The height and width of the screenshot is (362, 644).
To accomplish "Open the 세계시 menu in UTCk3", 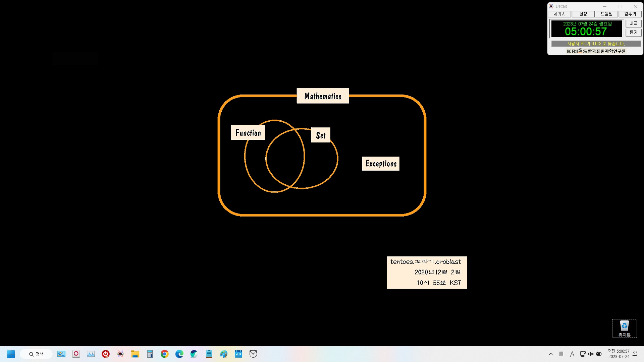I will 559,14.
